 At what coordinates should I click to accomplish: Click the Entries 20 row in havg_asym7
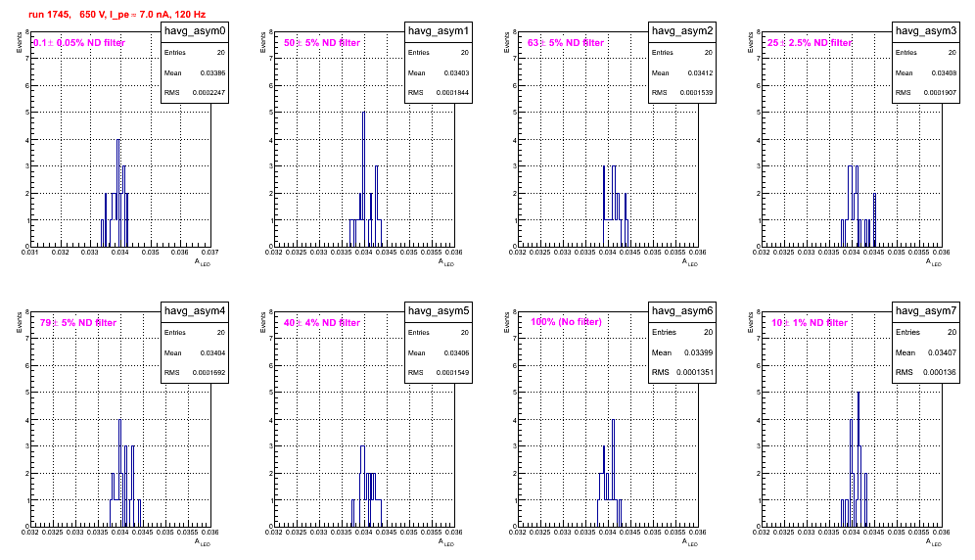(926, 332)
